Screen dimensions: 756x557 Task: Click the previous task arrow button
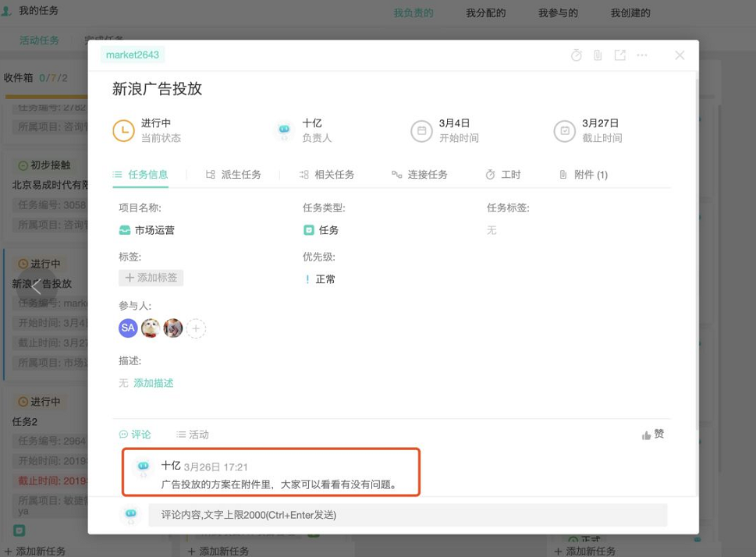(x=36, y=287)
